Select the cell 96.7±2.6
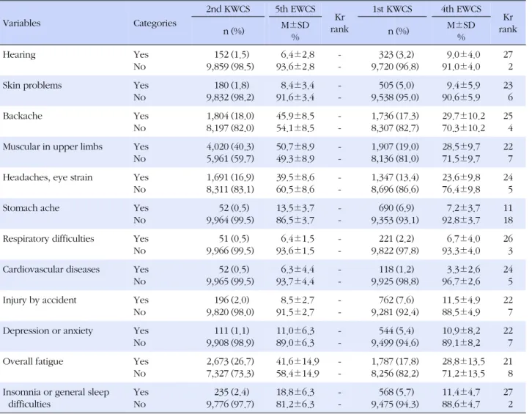The height and width of the screenshot is (414, 532). point(461,281)
